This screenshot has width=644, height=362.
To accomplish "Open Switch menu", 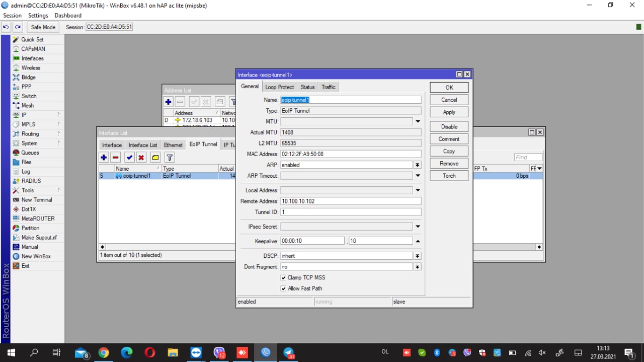I will tap(29, 96).
